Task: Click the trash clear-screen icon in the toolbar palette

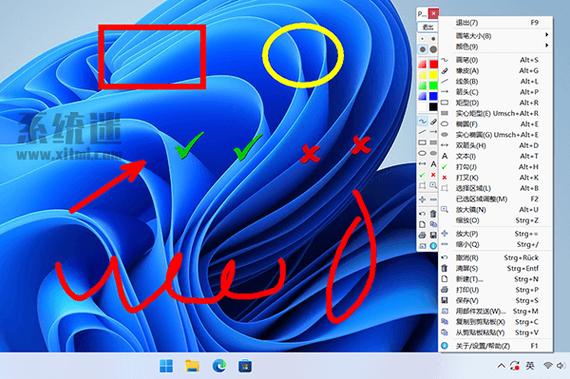Action: coord(433,214)
